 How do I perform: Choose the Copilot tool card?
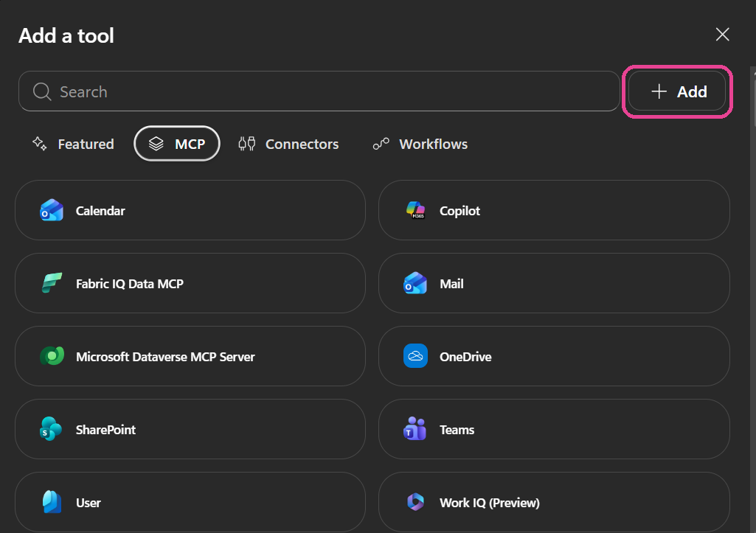click(x=554, y=211)
